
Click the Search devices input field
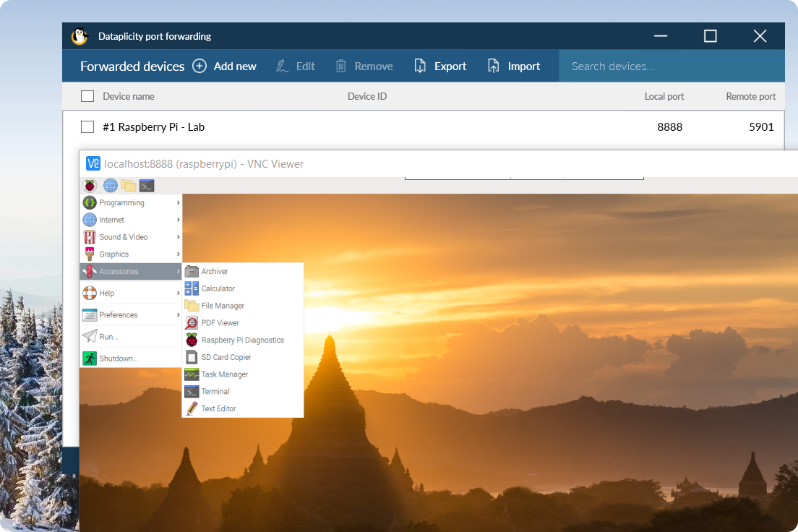click(672, 66)
